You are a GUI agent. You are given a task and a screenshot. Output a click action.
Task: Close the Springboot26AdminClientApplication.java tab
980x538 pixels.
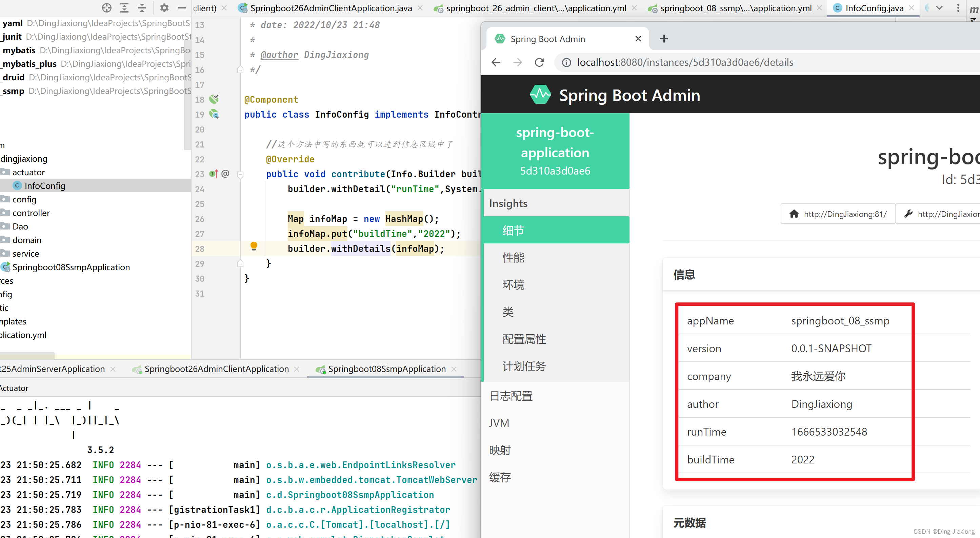coord(420,8)
